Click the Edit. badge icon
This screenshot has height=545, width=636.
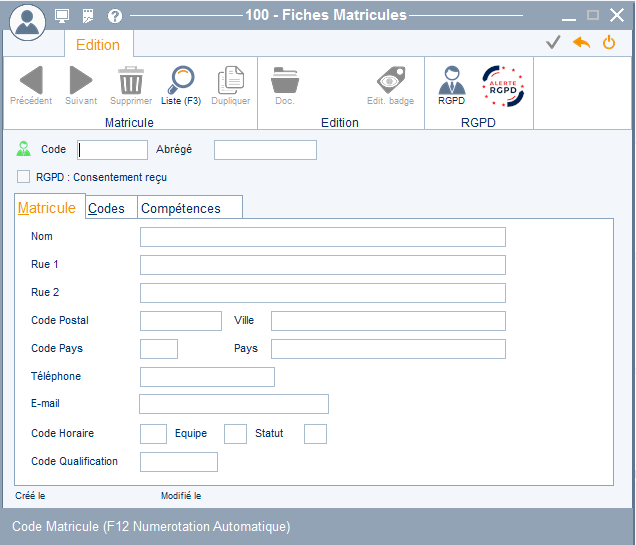(390, 80)
